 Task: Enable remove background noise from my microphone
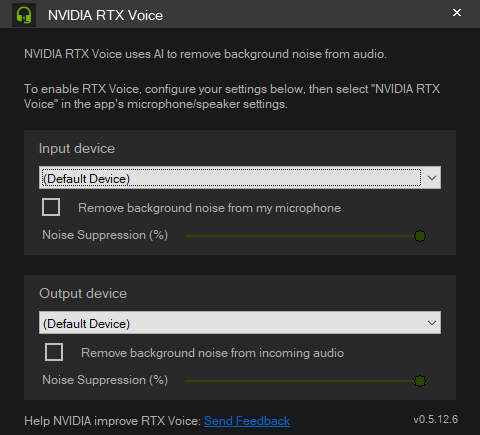click(51, 207)
